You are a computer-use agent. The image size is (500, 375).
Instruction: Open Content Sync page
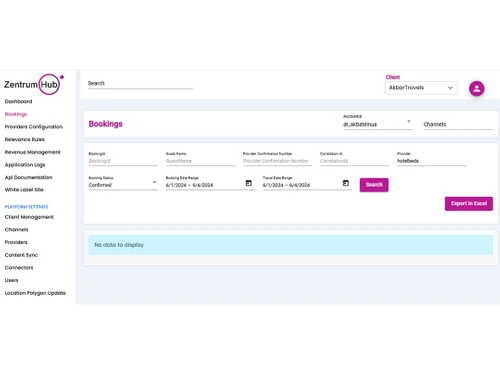pos(21,255)
